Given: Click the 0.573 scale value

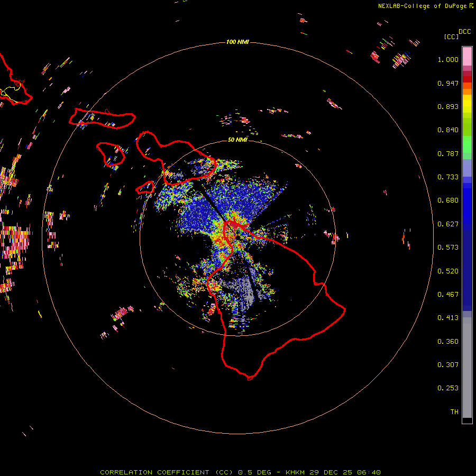Looking at the screenshot, I should pos(448,248).
